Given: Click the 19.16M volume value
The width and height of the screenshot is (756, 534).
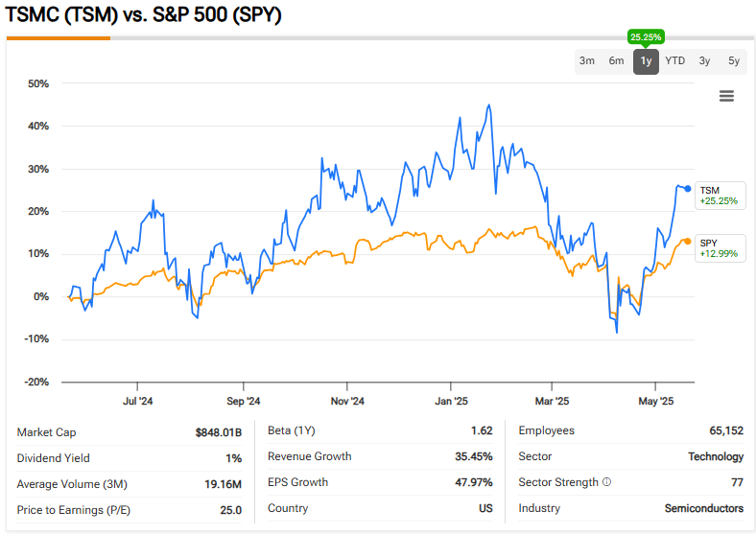Looking at the screenshot, I should pyautogui.click(x=223, y=484).
